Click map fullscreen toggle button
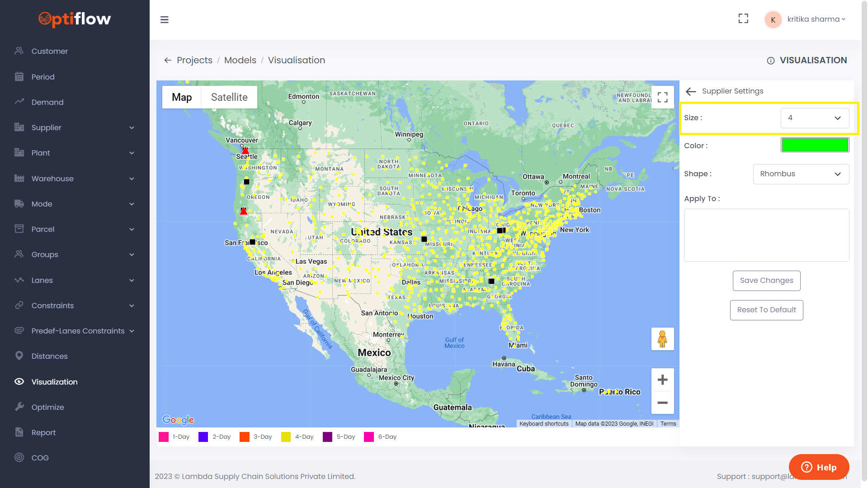The height and width of the screenshot is (488, 868). pos(662,97)
